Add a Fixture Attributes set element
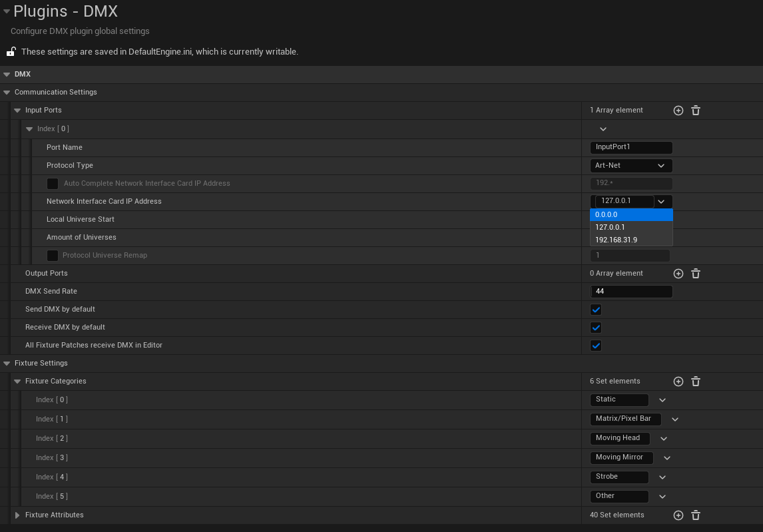763x532 pixels. tap(678, 515)
